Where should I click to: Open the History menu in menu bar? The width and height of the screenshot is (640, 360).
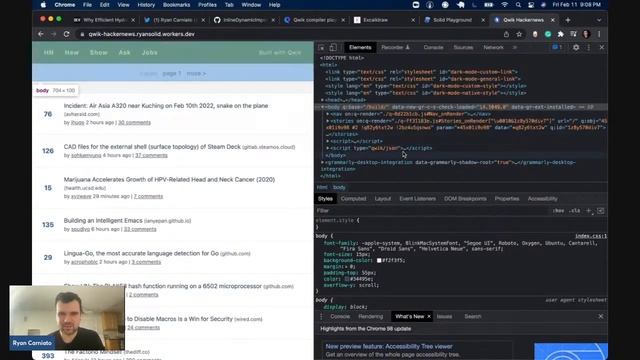coord(146,5)
